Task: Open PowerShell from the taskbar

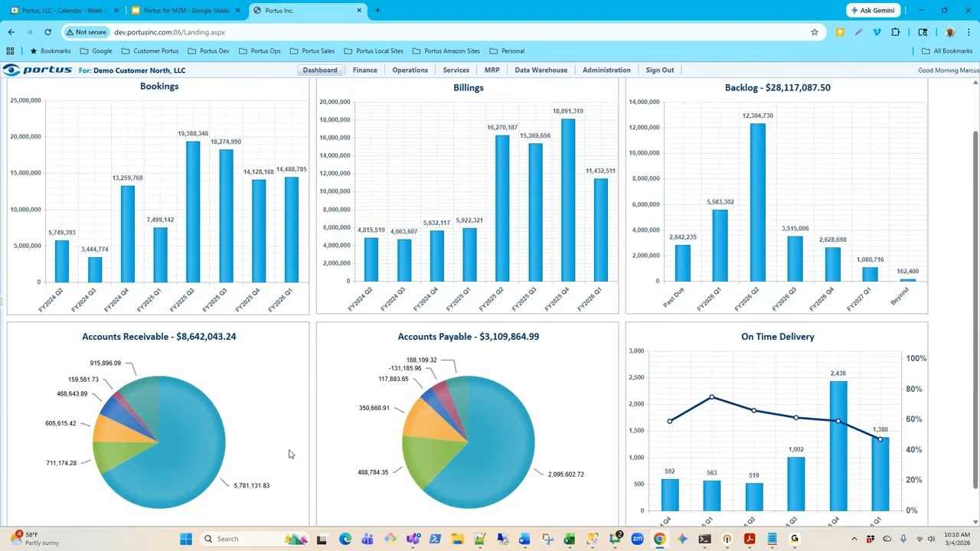Action: (435, 539)
